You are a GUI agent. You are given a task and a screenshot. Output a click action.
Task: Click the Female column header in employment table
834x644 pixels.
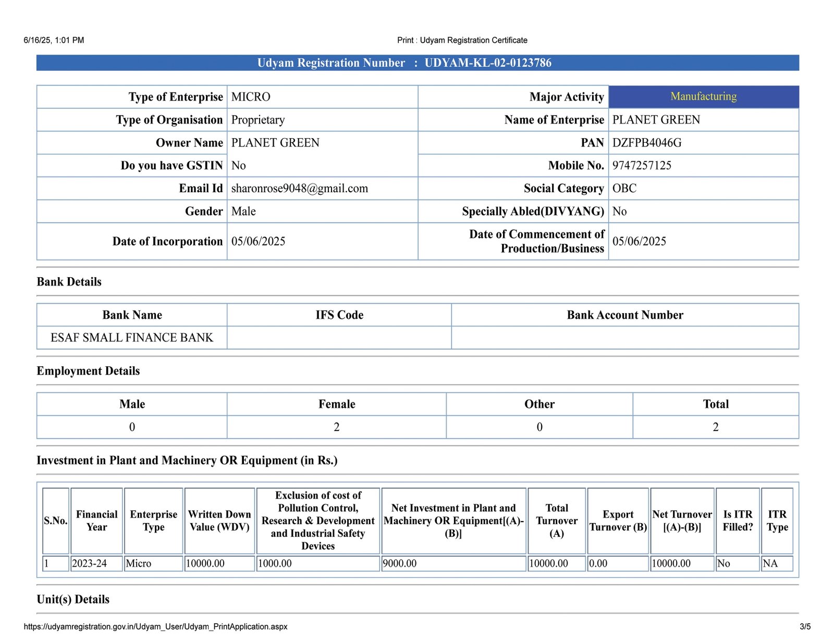[x=337, y=404]
